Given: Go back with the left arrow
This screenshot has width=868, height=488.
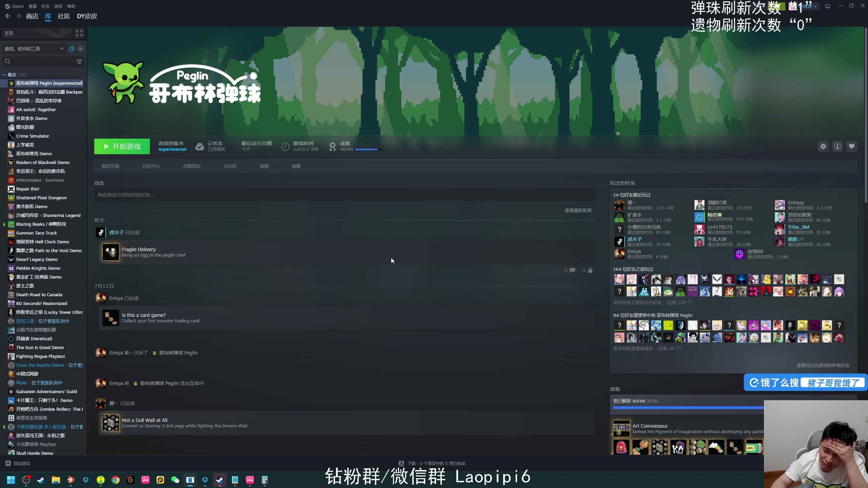Looking at the screenshot, I should click(8, 16).
